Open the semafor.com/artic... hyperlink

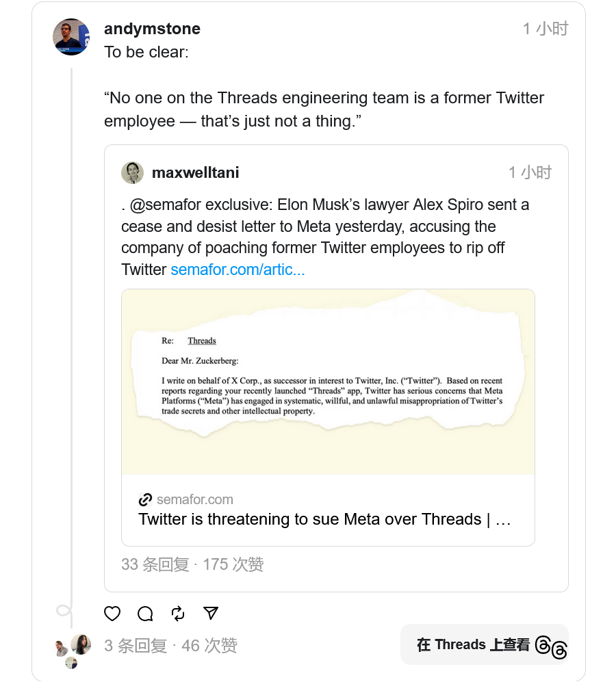click(238, 270)
